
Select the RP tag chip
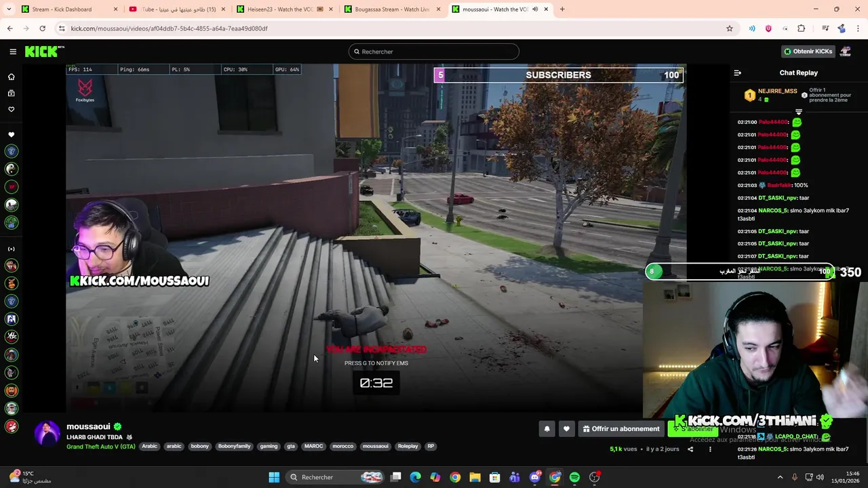coord(431,446)
